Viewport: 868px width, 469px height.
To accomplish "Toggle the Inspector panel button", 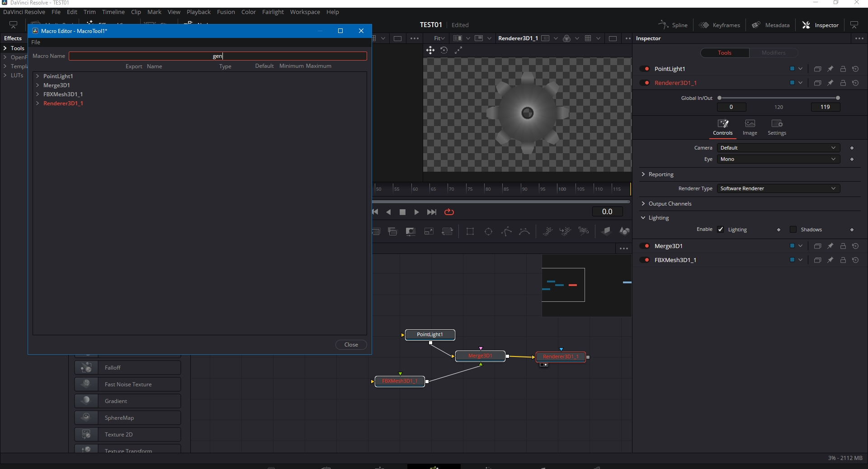I will (821, 25).
